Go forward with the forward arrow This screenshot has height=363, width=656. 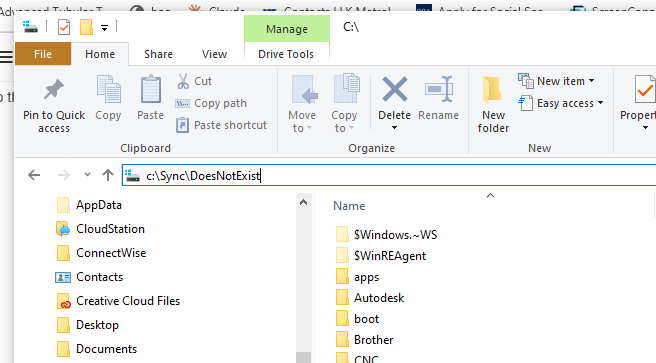click(64, 175)
